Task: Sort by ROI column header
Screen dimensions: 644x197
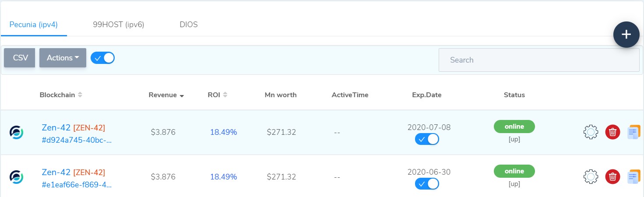Action: (x=217, y=95)
